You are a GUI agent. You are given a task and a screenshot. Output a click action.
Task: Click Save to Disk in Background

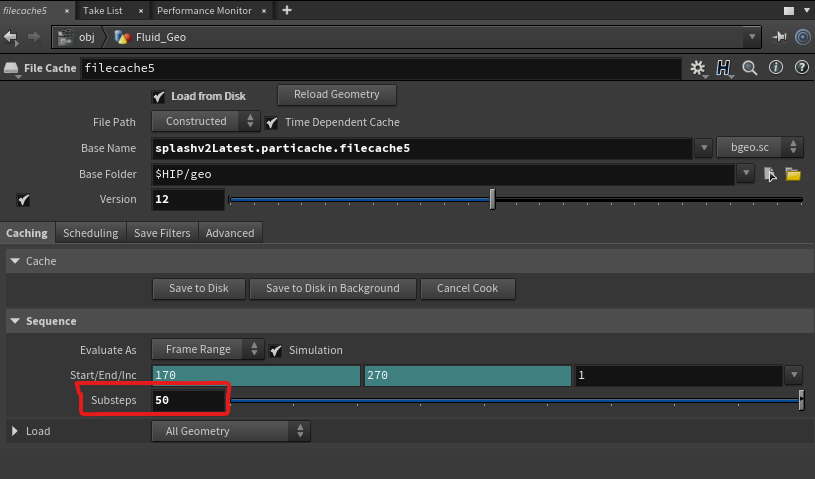point(333,288)
